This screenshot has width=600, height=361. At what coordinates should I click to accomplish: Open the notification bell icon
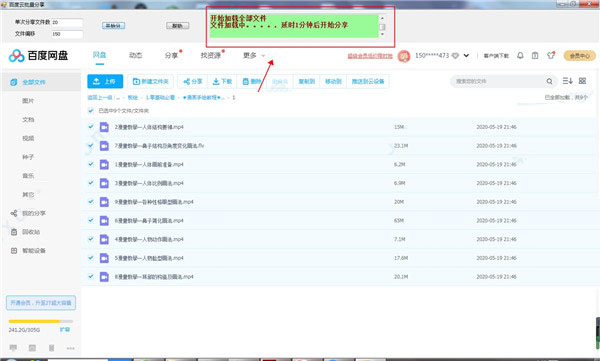coord(520,56)
